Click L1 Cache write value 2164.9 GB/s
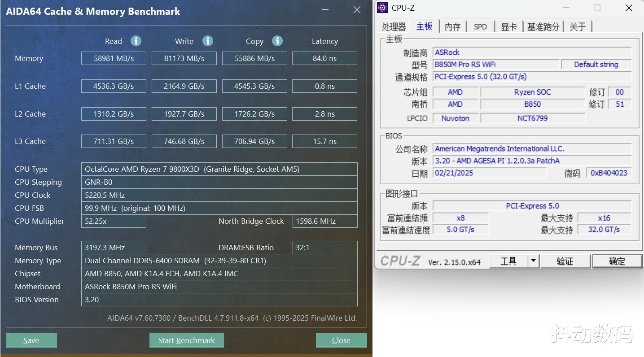 coord(184,86)
